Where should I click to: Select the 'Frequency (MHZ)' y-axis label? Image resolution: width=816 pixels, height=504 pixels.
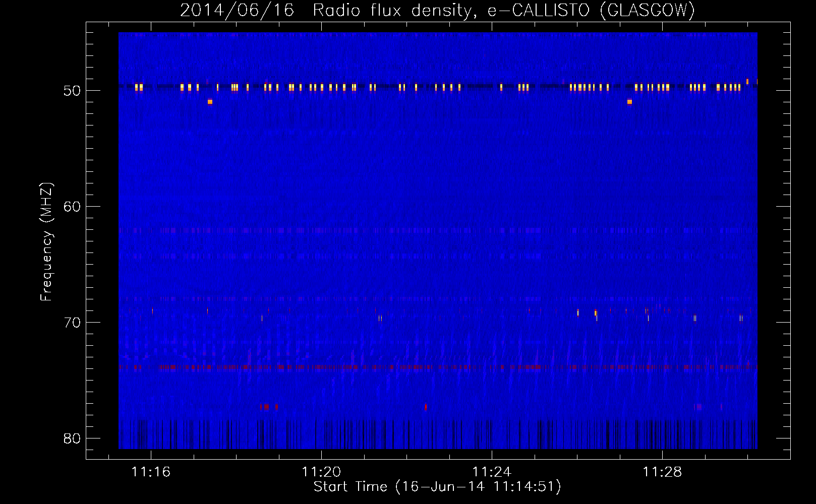point(46,242)
